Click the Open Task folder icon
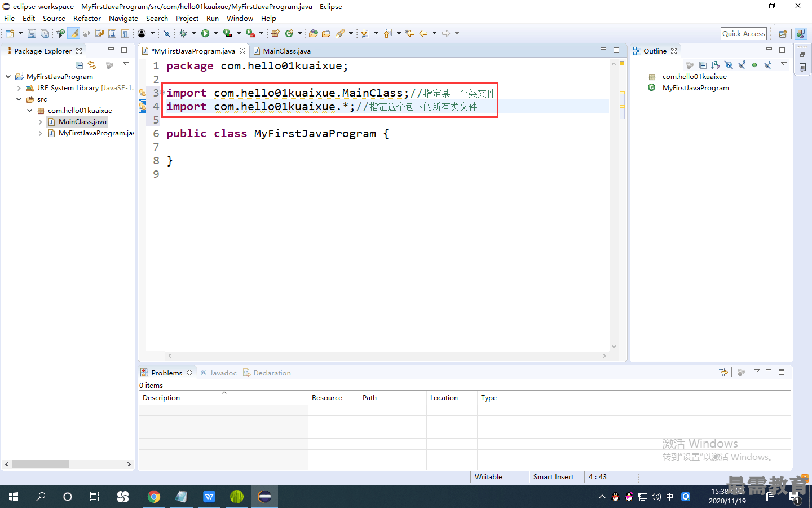Screen dimensions: 812x508 coord(326,33)
